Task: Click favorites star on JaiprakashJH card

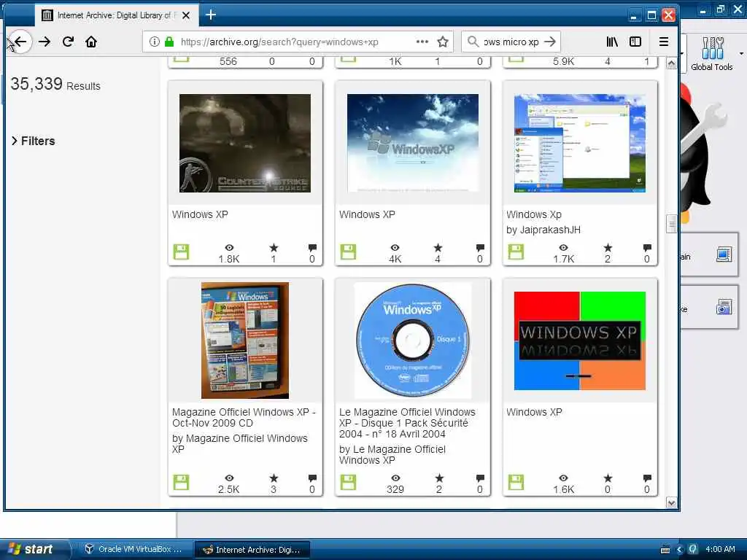Action: click(x=608, y=248)
